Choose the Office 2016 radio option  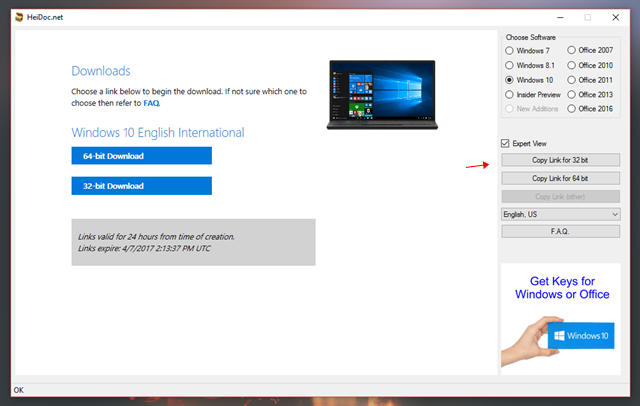point(572,108)
